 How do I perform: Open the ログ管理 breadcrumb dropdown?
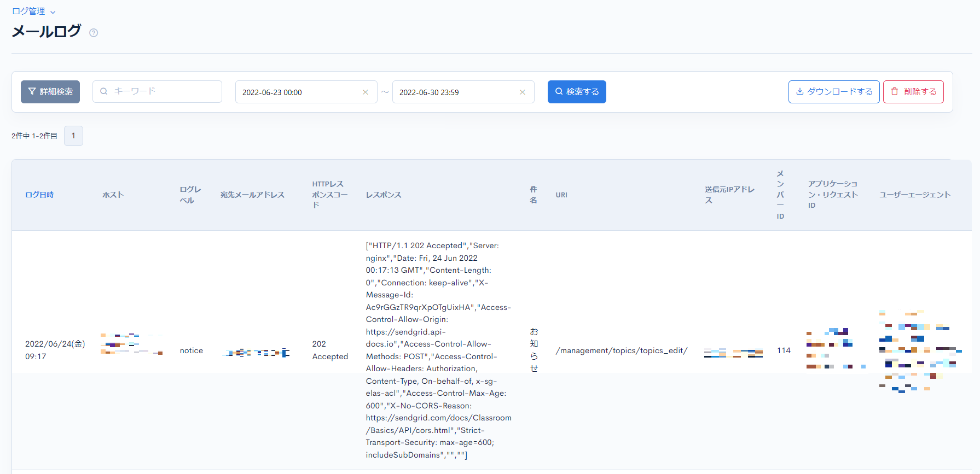(x=34, y=11)
